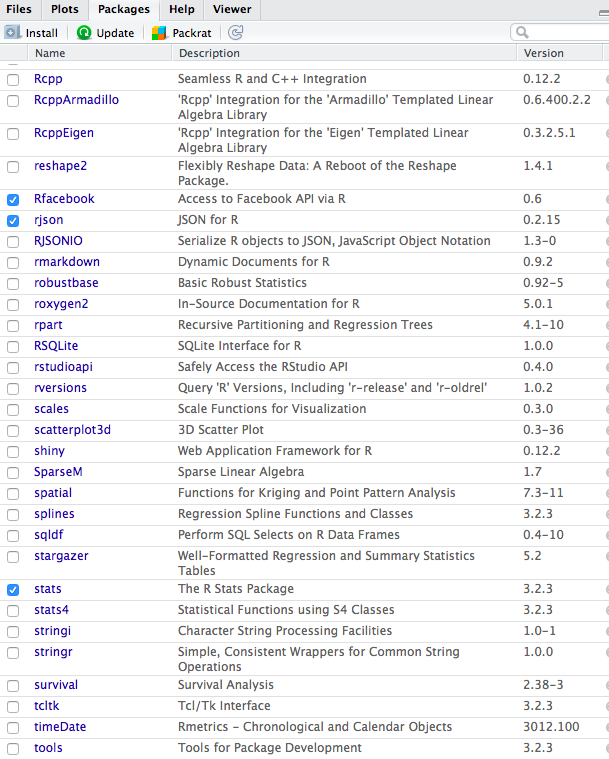The height and width of the screenshot is (759, 609).
Task: Click 'Sparse Linear Algebra' description
Action: coord(241,472)
